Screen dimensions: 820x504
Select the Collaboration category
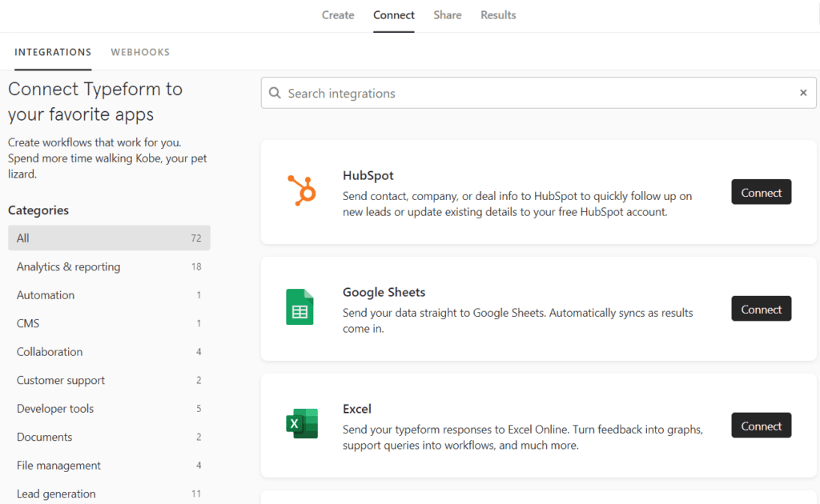click(x=109, y=352)
